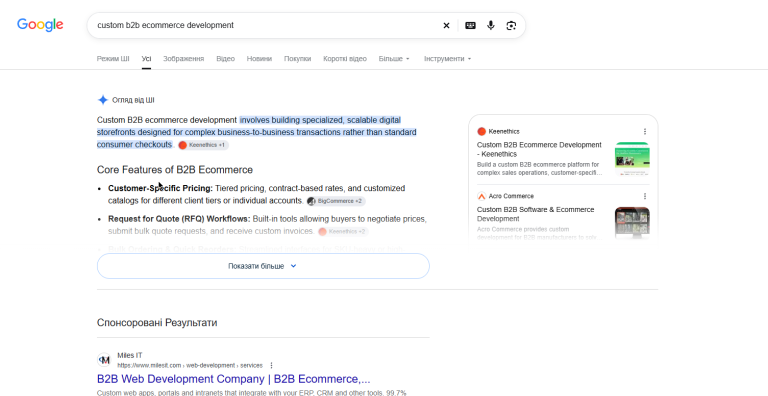Viewport: 768px width, 396px height.
Task: Click the Keenethics card green thumbnail
Action: [632, 159]
